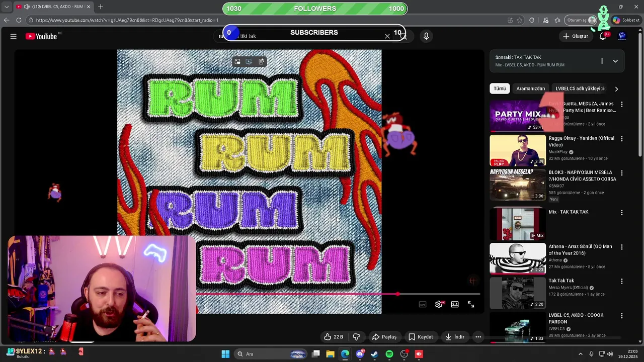The image size is (644, 362).
Task: Toggle subtitles on the video player
Action: pyautogui.click(x=423, y=304)
